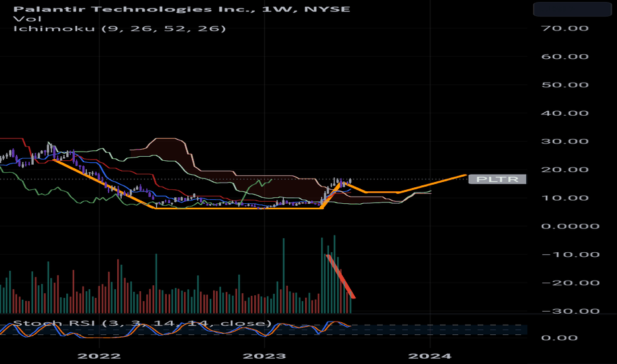Image resolution: width=617 pixels, height=364 pixels.
Task: Click the 2022 time axis label
Action: pos(99,356)
